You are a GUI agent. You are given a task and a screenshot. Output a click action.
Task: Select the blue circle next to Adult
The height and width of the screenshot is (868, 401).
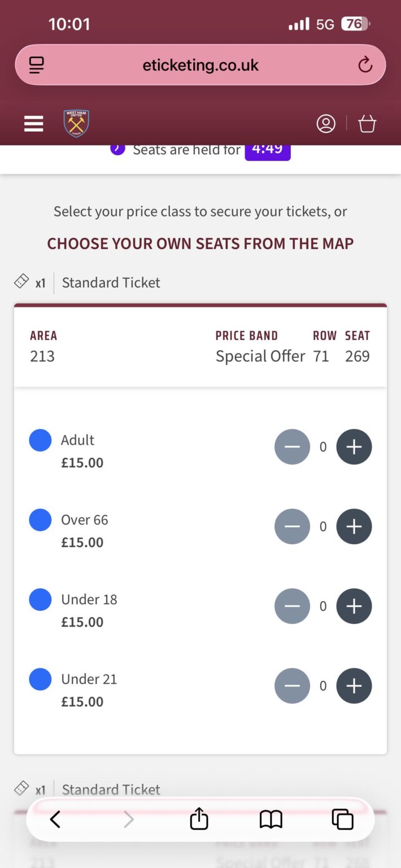[40, 440]
